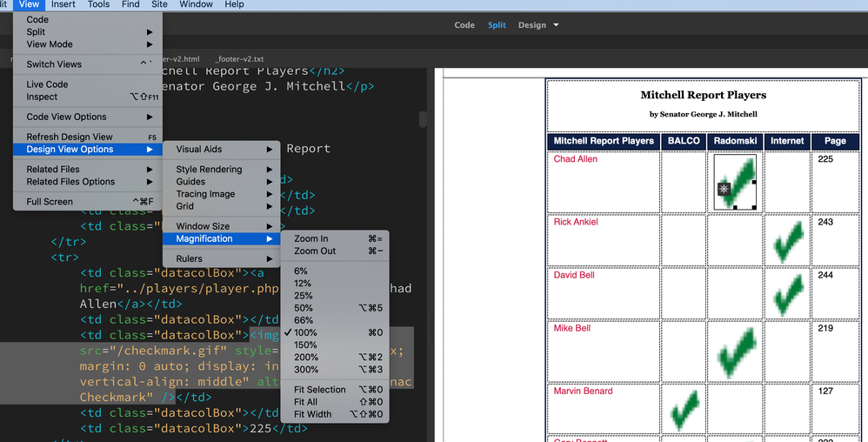This screenshot has width=868, height=442.
Task: Expand Guides submenu
Action: (222, 181)
